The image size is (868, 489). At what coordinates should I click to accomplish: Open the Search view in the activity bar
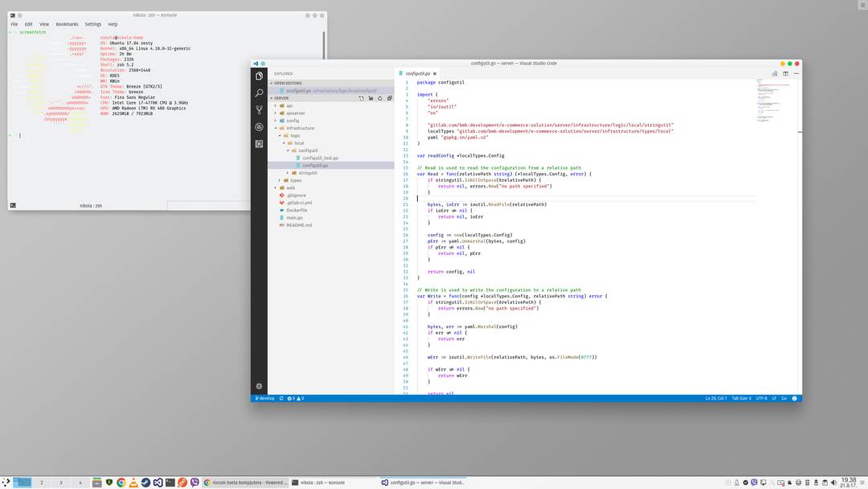259,93
